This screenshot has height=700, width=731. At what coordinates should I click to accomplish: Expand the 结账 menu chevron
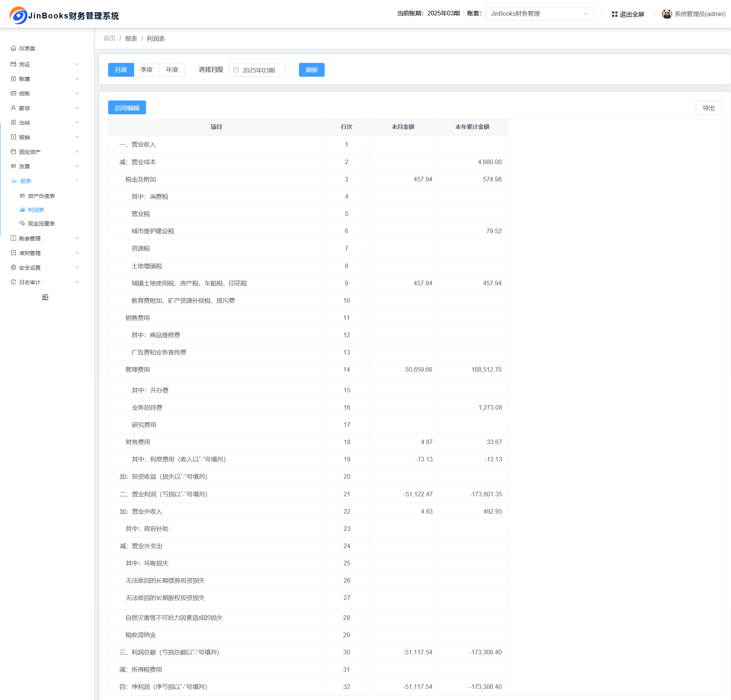77,93
